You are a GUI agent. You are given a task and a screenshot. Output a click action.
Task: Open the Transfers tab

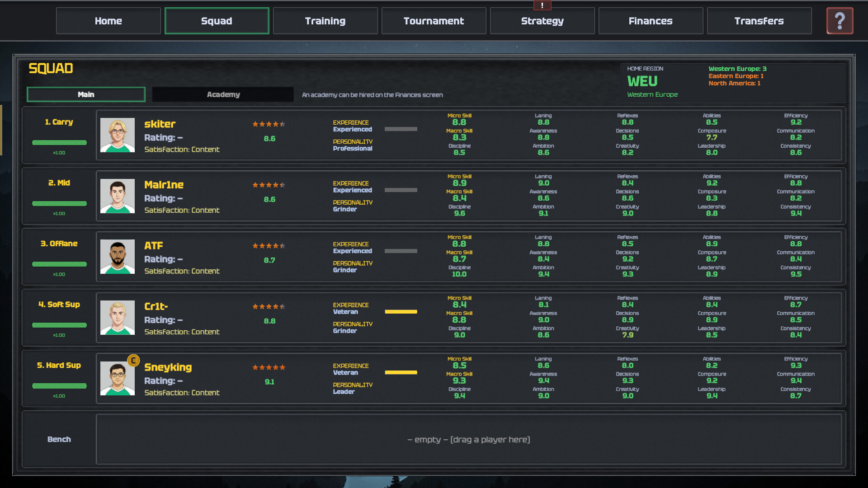759,21
